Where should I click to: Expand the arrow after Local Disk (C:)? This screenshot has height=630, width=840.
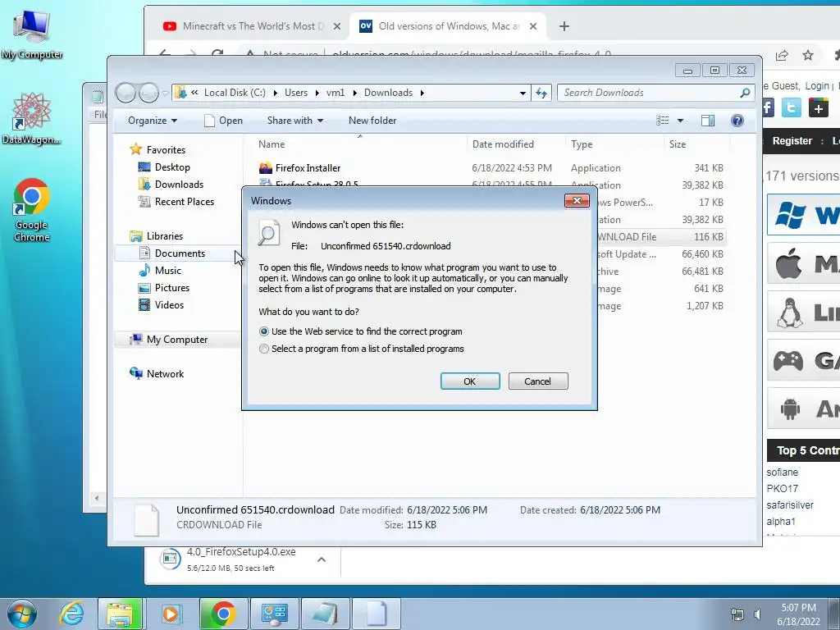275,94
